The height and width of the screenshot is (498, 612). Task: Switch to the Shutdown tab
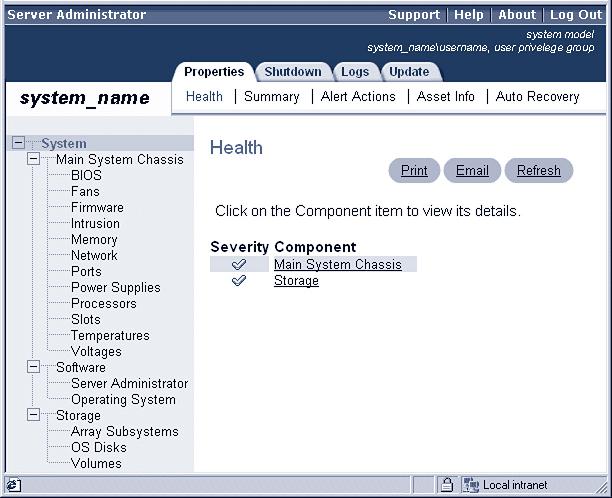[292, 72]
